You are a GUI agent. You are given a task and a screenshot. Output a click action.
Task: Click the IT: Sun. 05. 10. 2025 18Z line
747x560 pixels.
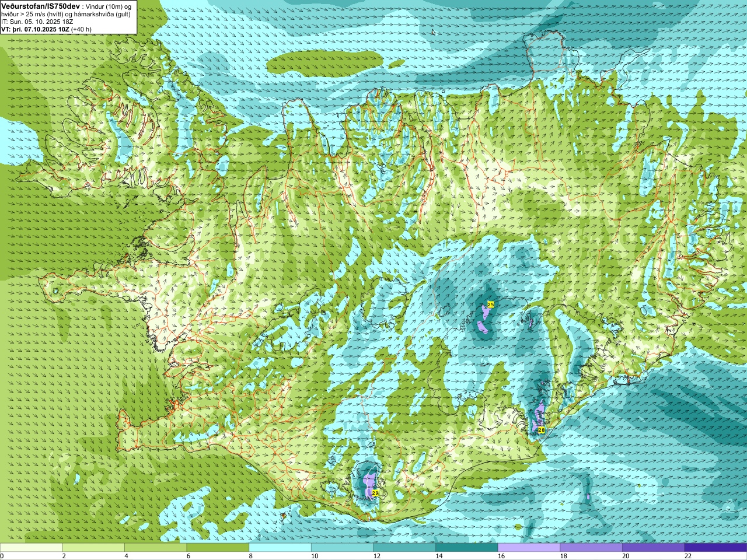pyautogui.click(x=37, y=22)
